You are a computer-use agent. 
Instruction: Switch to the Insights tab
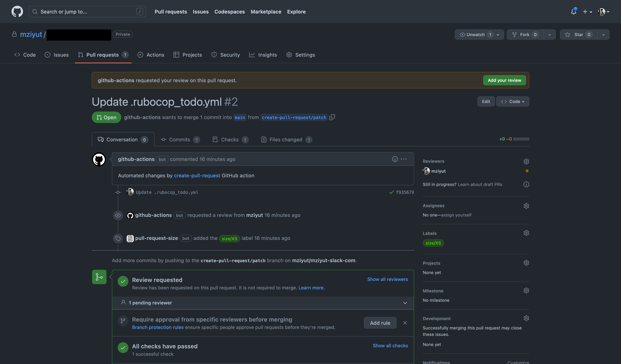263,55
